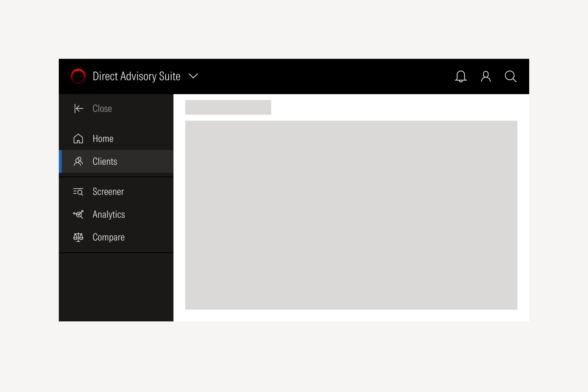
Task: Click the user profile icon
Action: point(485,76)
